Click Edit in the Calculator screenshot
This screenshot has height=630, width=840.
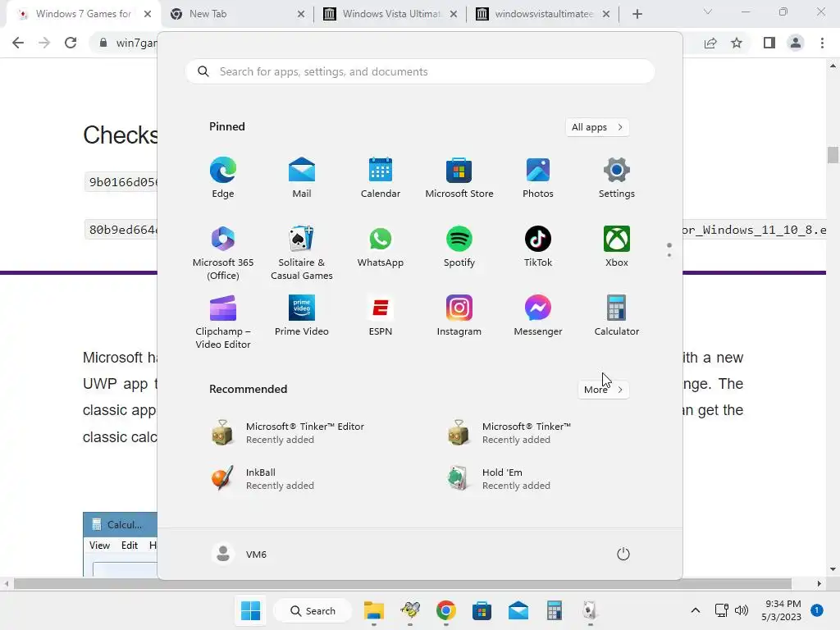[129, 546]
